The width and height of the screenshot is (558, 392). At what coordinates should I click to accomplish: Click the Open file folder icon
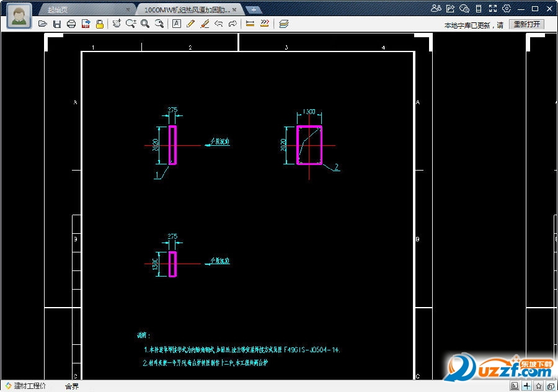tap(43, 24)
